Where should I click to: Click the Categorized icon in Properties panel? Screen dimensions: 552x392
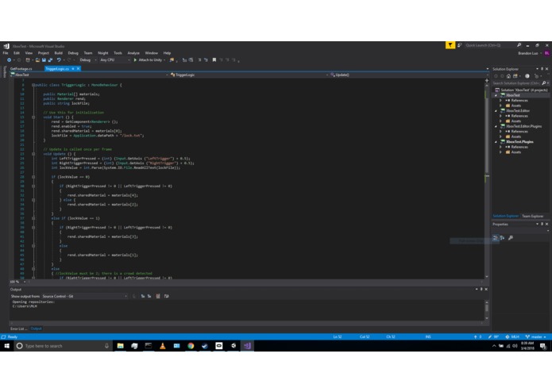pyautogui.click(x=496, y=238)
